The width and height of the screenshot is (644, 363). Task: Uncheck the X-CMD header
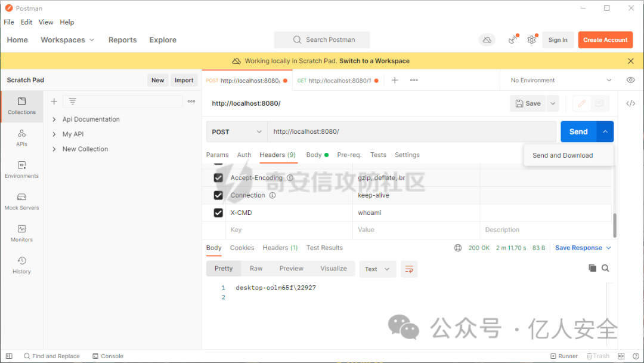(x=218, y=213)
